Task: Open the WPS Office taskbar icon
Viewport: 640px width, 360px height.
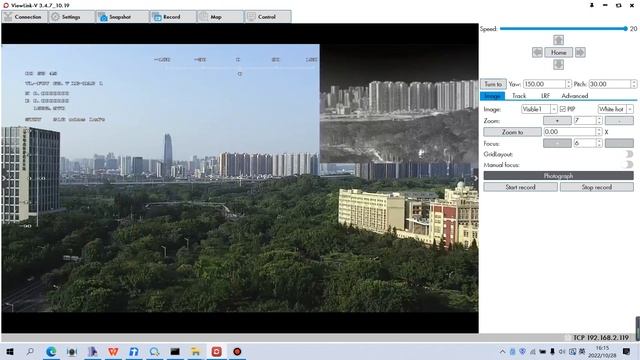Action: coord(113,351)
